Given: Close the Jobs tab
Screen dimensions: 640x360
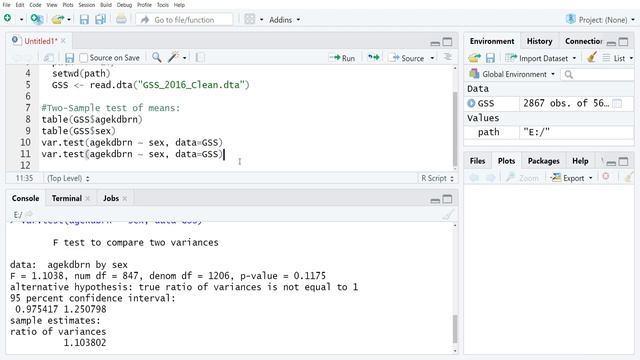Looking at the screenshot, I should point(125,198).
